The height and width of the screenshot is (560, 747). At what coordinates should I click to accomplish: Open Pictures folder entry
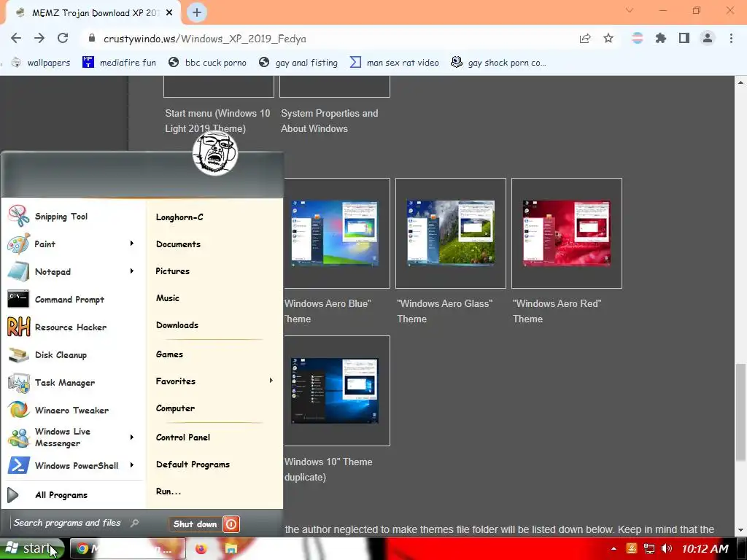coord(172,271)
